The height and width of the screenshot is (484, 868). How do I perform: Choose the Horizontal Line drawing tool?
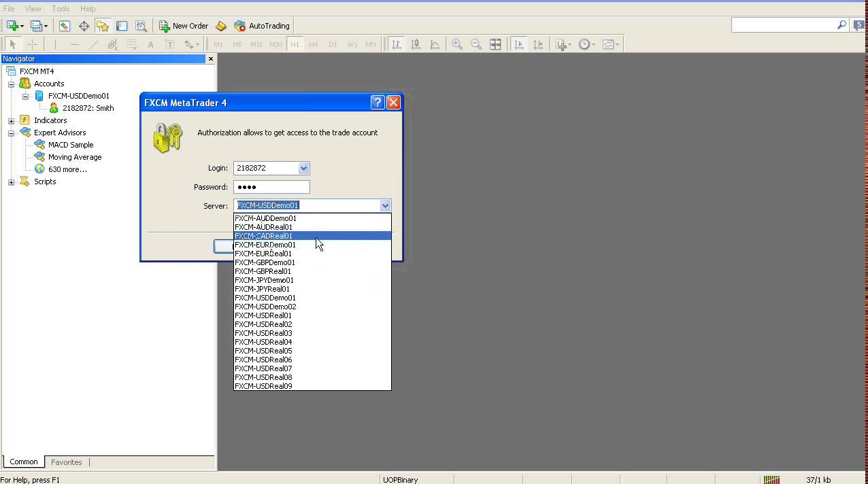(74, 44)
